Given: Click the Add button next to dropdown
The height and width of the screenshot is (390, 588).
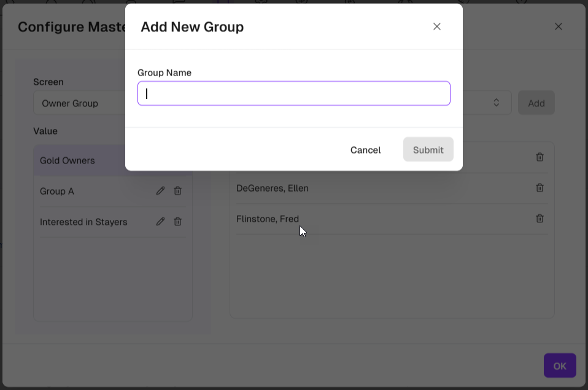Looking at the screenshot, I should coord(536,103).
